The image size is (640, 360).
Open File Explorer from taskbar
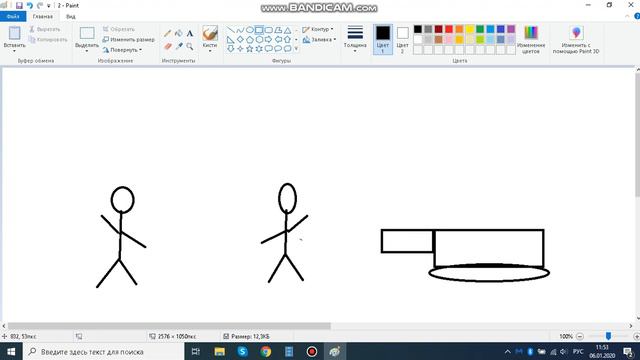(x=220, y=351)
